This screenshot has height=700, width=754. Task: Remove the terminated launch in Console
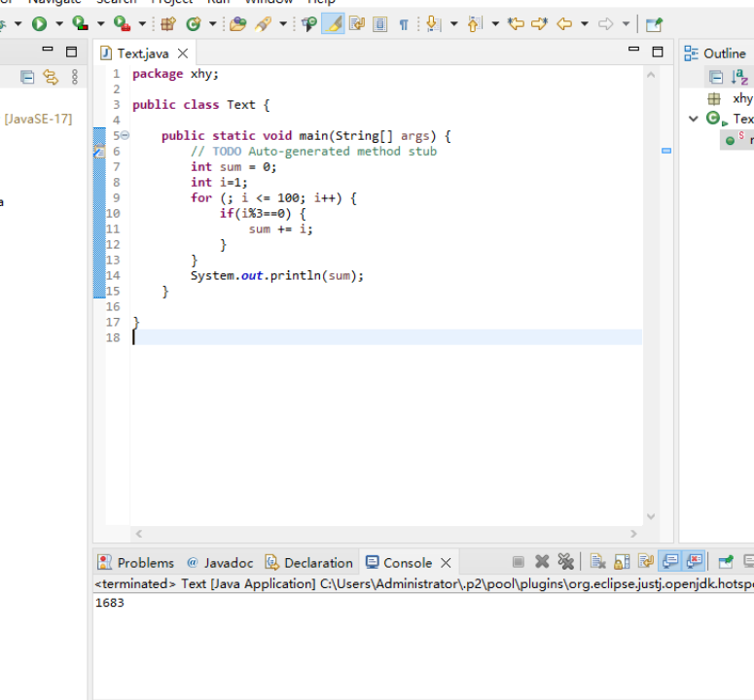tap(542, 562)
